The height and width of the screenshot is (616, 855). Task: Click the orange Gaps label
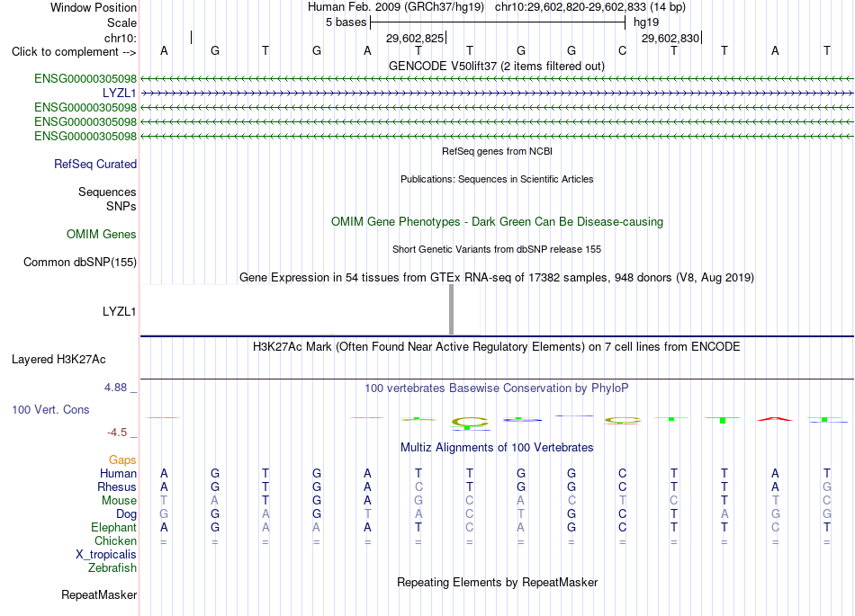pyautogui.click(x=122, y=460)
